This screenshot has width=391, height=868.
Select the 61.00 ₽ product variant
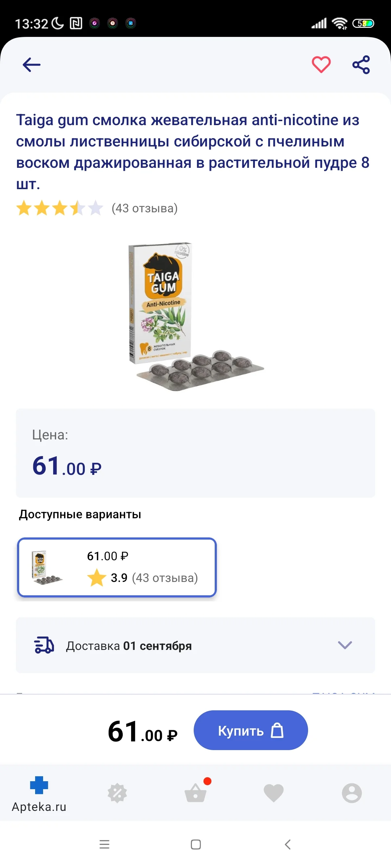pyautogui.click(x=117, y=567)
